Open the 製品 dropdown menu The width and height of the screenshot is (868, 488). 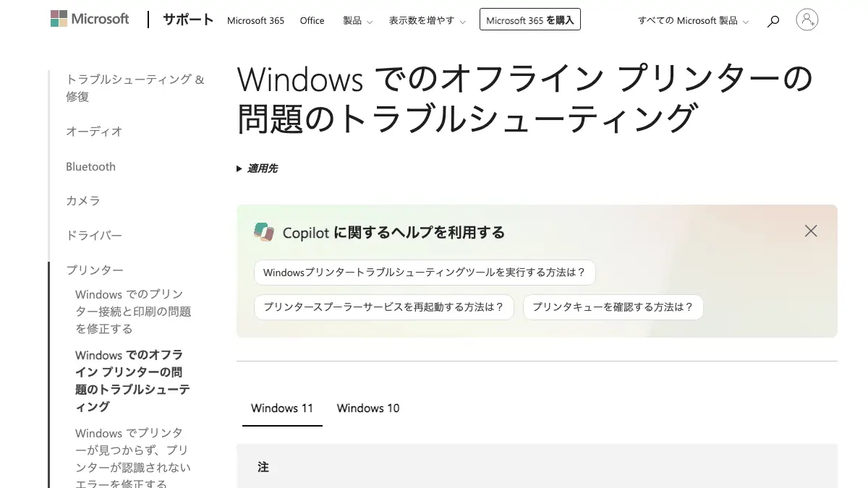pos(358,20)
